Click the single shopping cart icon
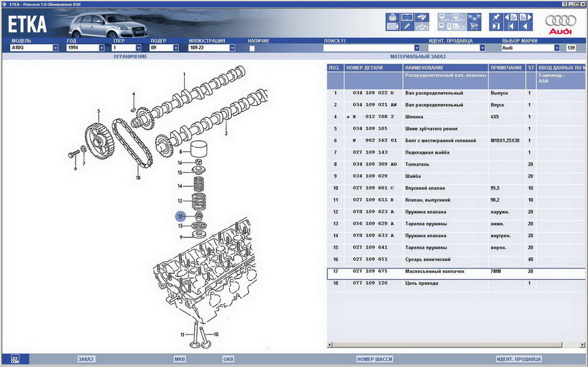This screenshot has height=367, width=588. click(x=474, y=27)
